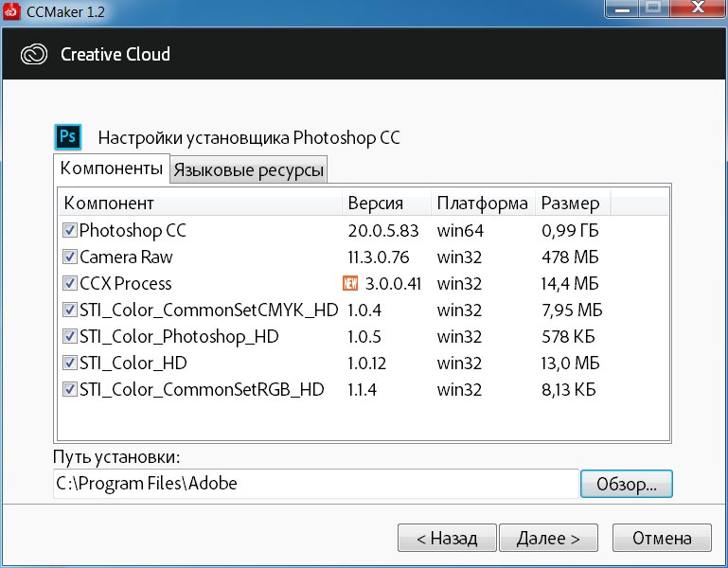Select STI_Color_Photoshop_HD row label
Screen dimensions: 728x568
pyautogui.click(x=179, y=337)
